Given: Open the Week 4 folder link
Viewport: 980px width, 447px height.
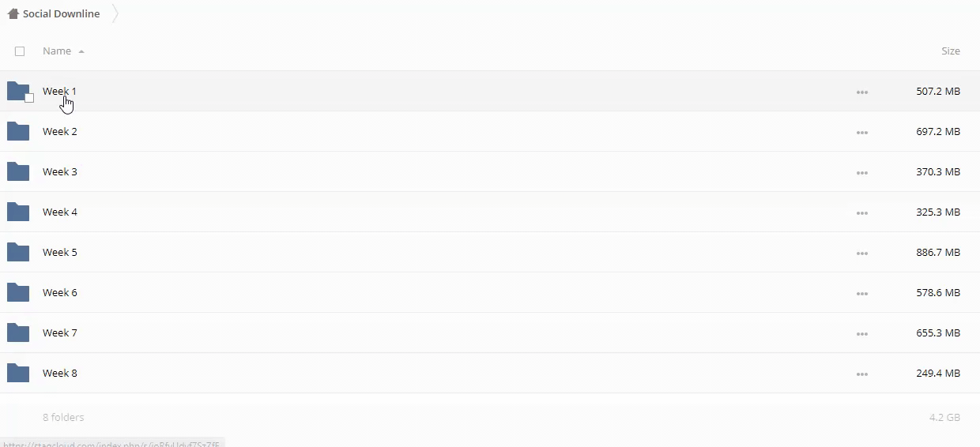Looking at the screenshot, I should (x=60, y=212).
